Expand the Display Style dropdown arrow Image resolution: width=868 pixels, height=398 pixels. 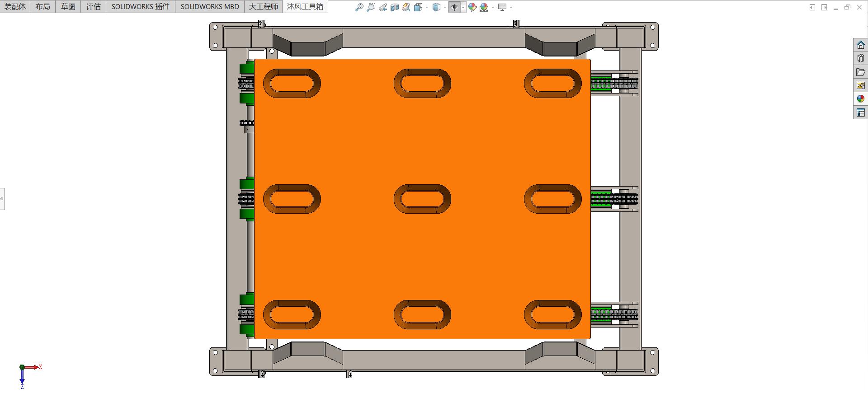coord(445,8)
